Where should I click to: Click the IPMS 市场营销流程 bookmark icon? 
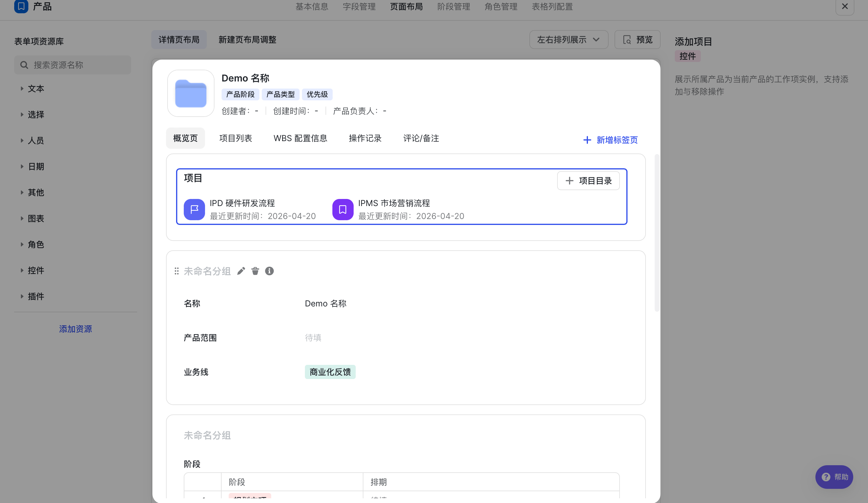(x=343, y=209)
